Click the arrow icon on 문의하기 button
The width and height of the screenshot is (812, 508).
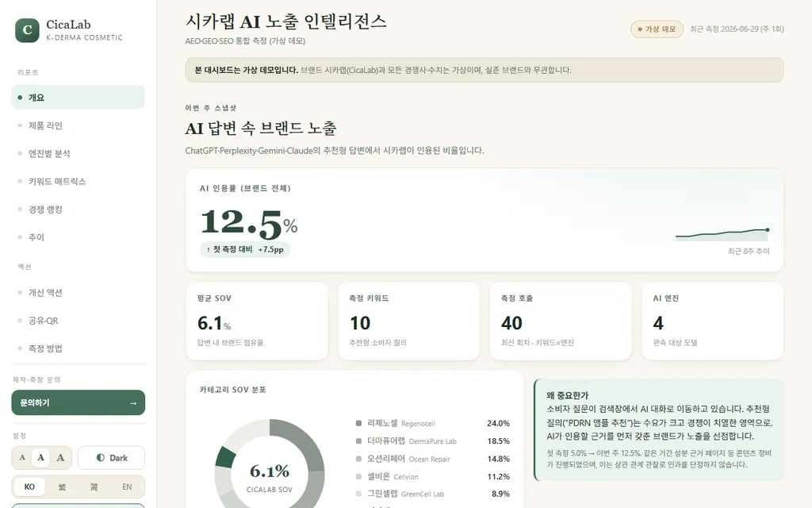[133, 403]
